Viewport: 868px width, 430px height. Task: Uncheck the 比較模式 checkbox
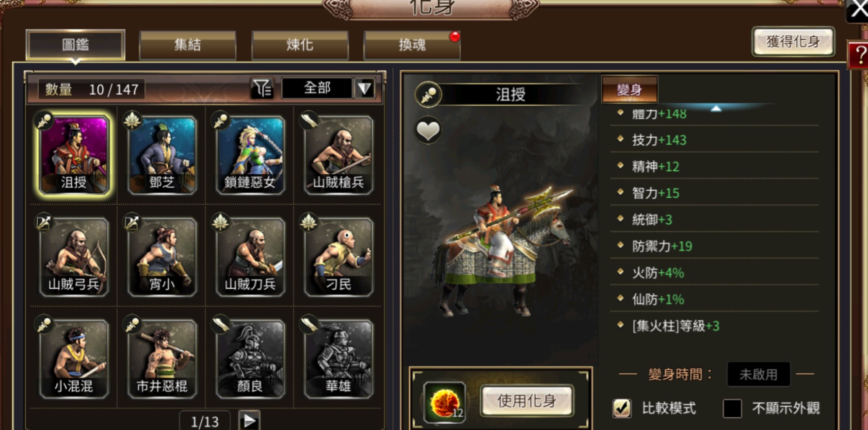(x=622, y=408)
